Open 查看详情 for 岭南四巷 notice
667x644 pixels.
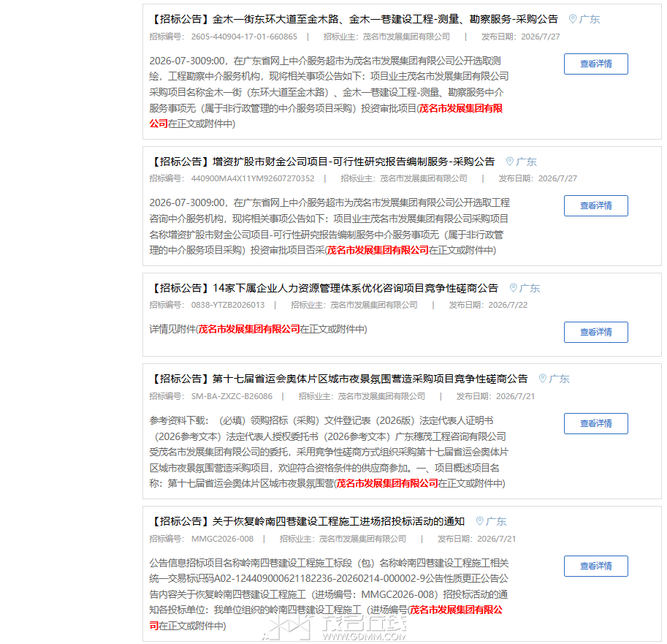(x=595, y=566)
